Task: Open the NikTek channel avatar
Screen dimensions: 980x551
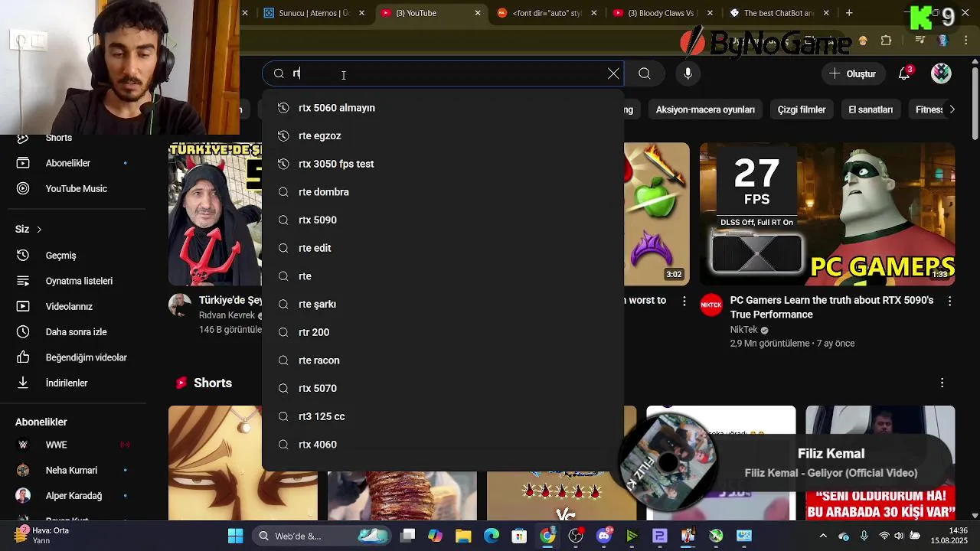Action: tap(711, 305)
